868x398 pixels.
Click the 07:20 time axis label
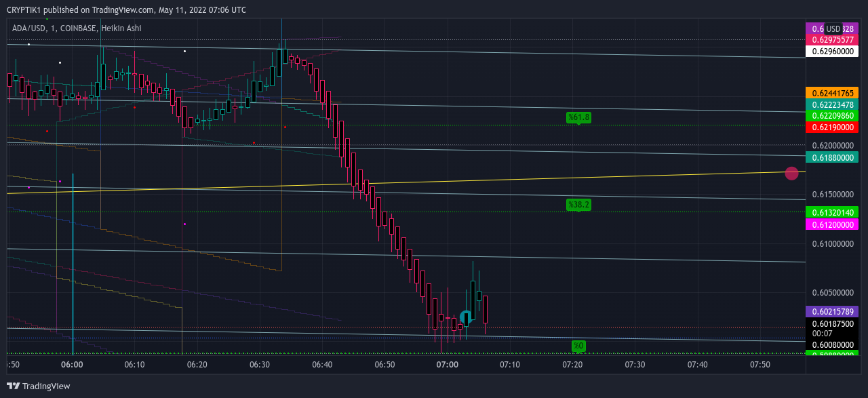coord(572,365)
